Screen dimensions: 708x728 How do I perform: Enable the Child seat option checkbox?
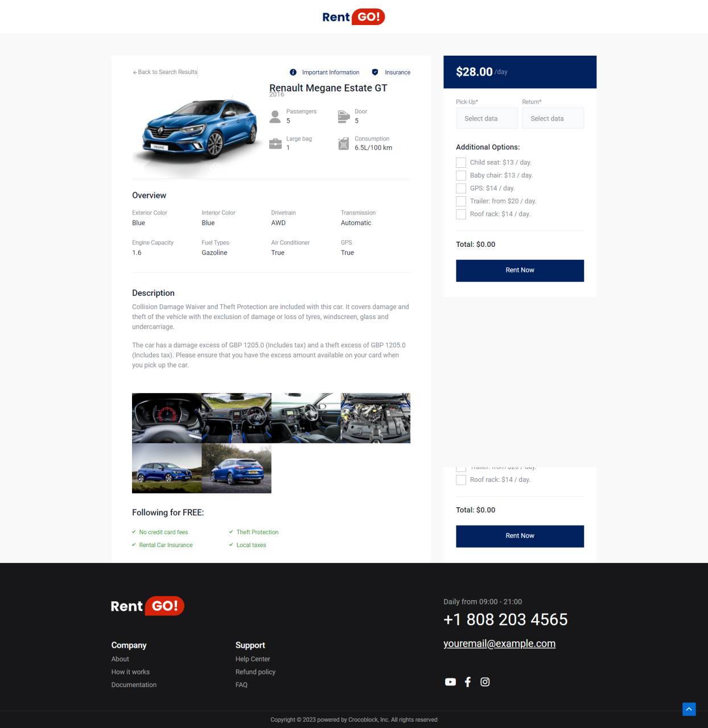[x=461, y=163]
